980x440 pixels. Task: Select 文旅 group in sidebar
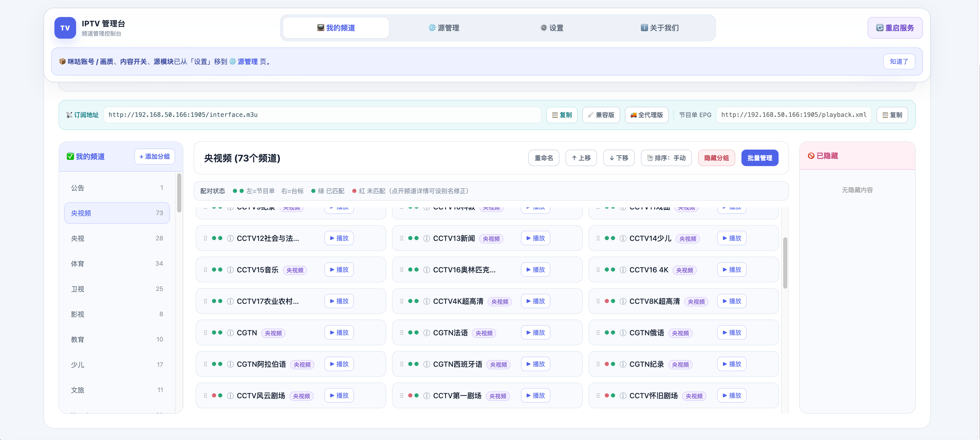117,390
